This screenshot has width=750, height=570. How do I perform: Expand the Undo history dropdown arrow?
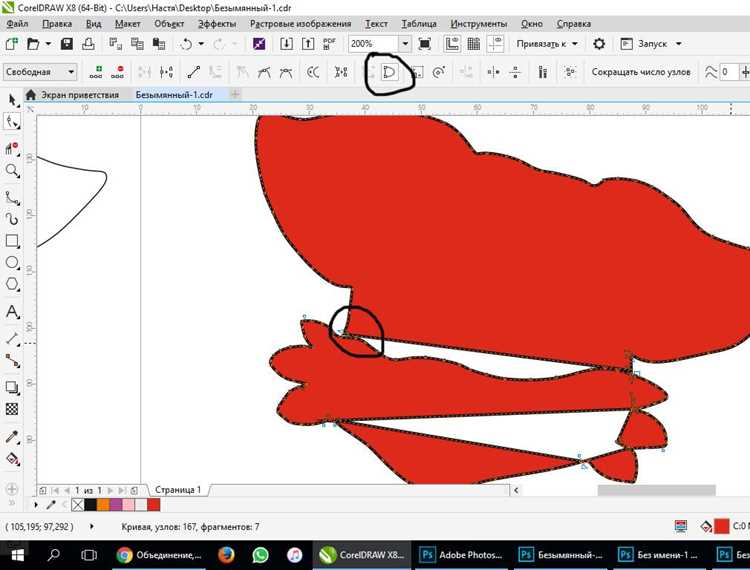201,44
